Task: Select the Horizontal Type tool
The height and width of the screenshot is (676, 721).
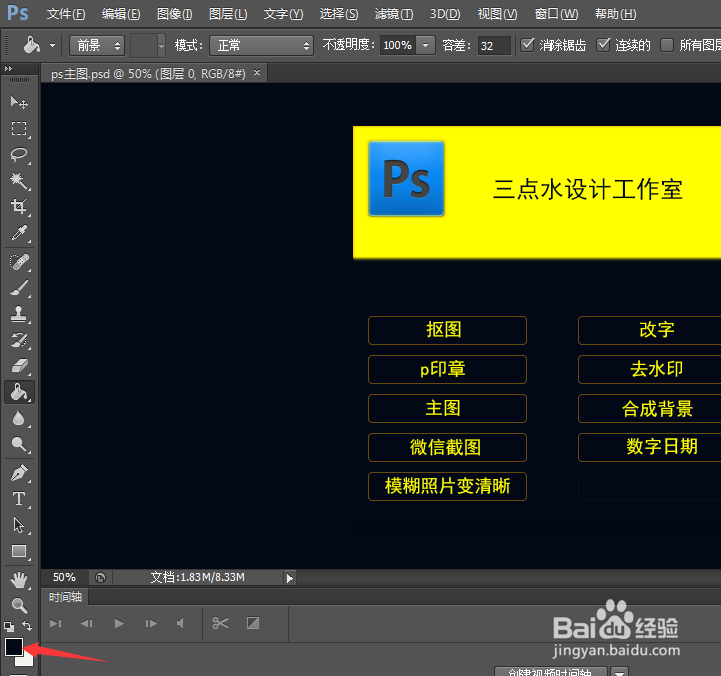Action: pyautogui.click(x=19, y=499)
